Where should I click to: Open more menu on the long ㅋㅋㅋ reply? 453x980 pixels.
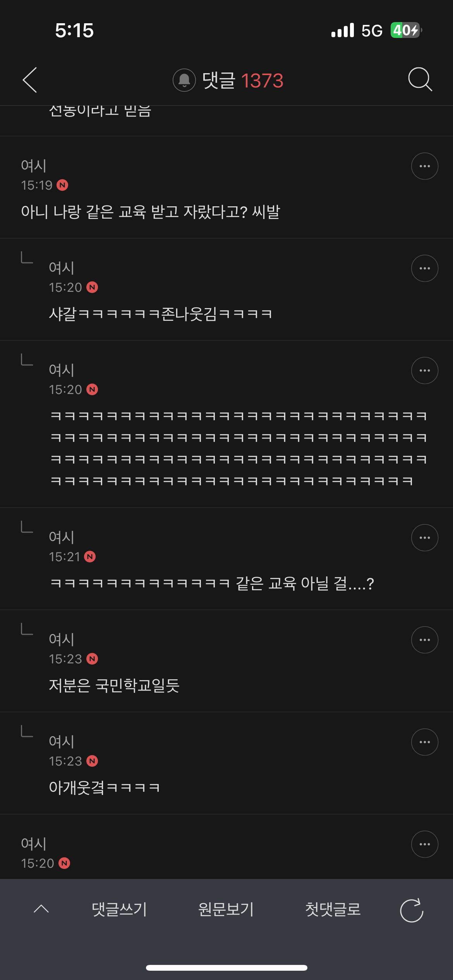(424, 371)
